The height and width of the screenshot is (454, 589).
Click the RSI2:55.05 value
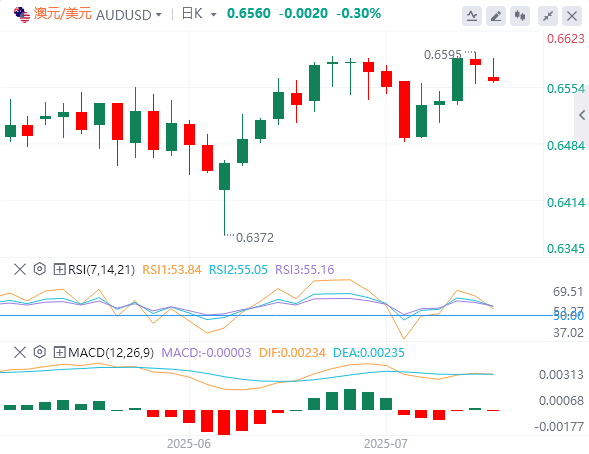coord(238,270)
